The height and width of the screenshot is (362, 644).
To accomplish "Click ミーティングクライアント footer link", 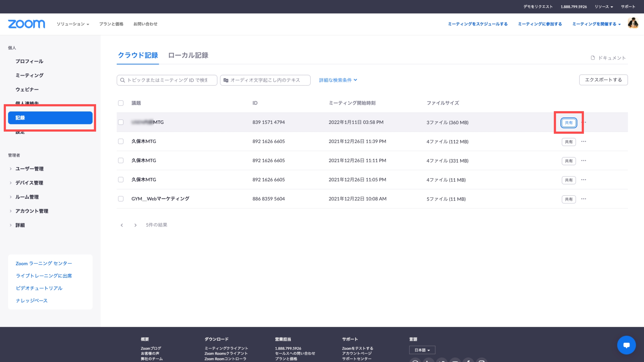I will pyautogui.click(x=226, y=348).
